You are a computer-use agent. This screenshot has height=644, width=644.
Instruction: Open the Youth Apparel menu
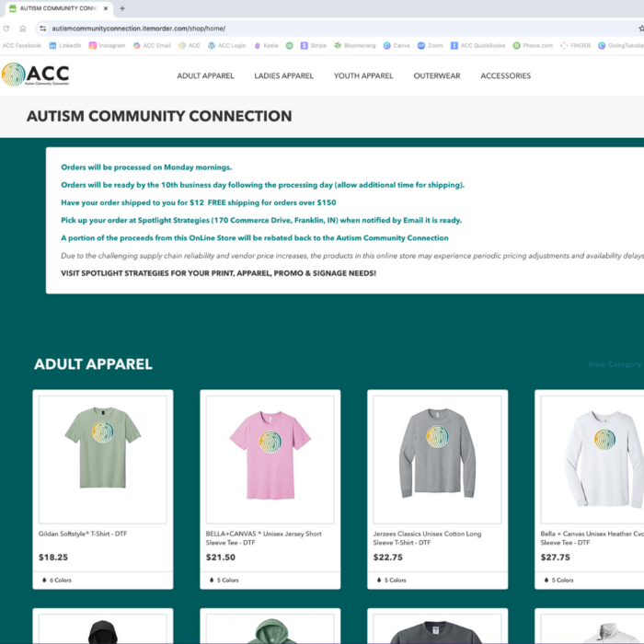tap(363, 76)
